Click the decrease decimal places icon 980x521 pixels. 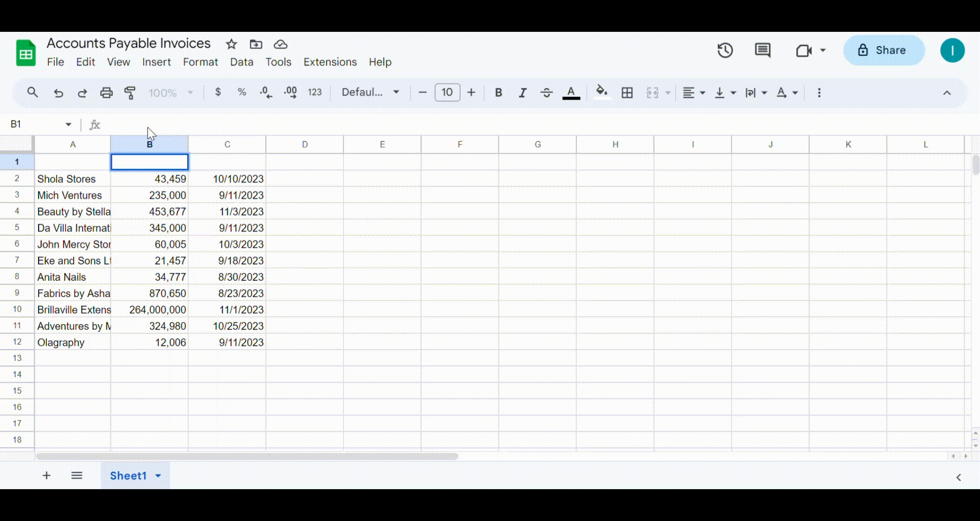(266, 92)
